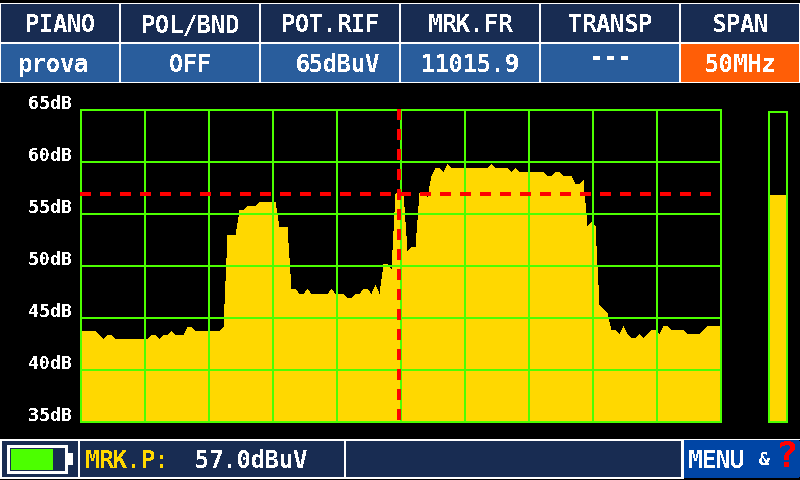Select the POL/BND header cell
The height and width of the screenshot is (480, 800).
tap(190, 23)
